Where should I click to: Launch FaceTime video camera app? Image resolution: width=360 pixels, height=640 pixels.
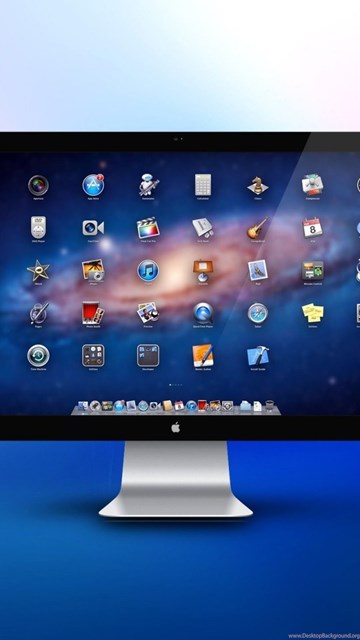point(93,228)
